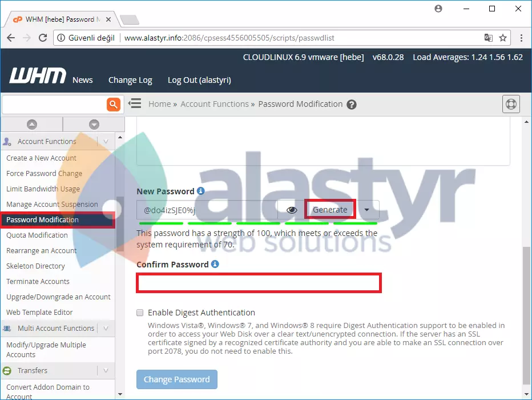Open Chrome menu three dots
The height and width of the screenshot is (400, 532).
(x=522, y=38)
